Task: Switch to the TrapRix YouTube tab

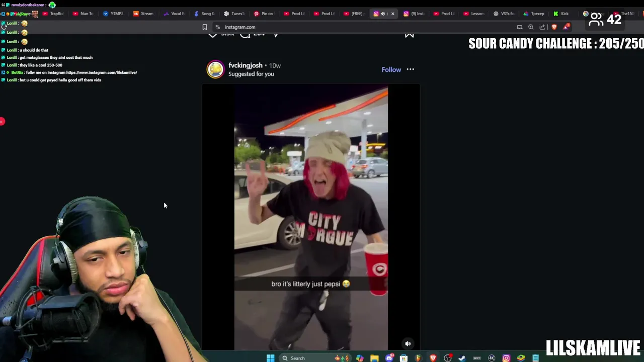Action: (x=53, y=14)
